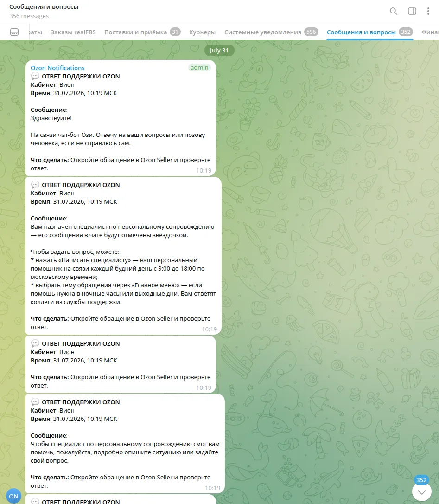Screen dimensions: 439x504
Task: Click unread badge 31 on Поставки и приёмка
Action: 175,32
